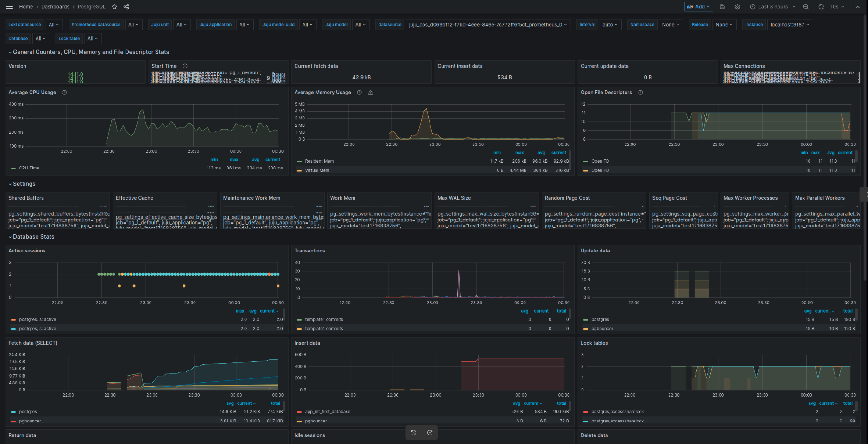Collapse the Settings section

click(x=23, y=184)
